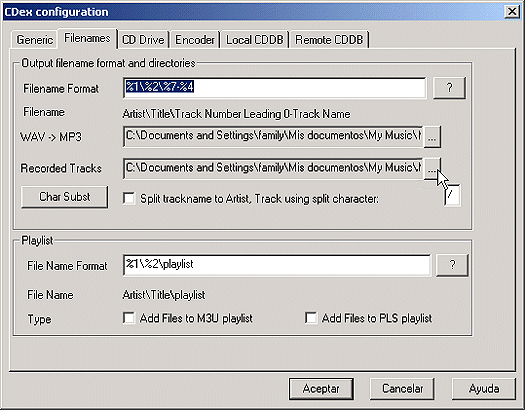Close the CDex configuration dialog

pyautogui.click(x=512, y=12)
